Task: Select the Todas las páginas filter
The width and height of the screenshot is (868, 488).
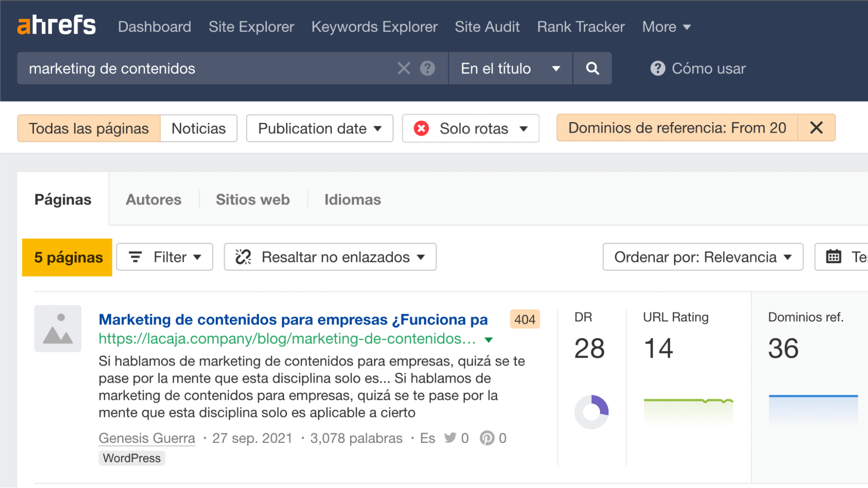Action: tap(88, 128)
